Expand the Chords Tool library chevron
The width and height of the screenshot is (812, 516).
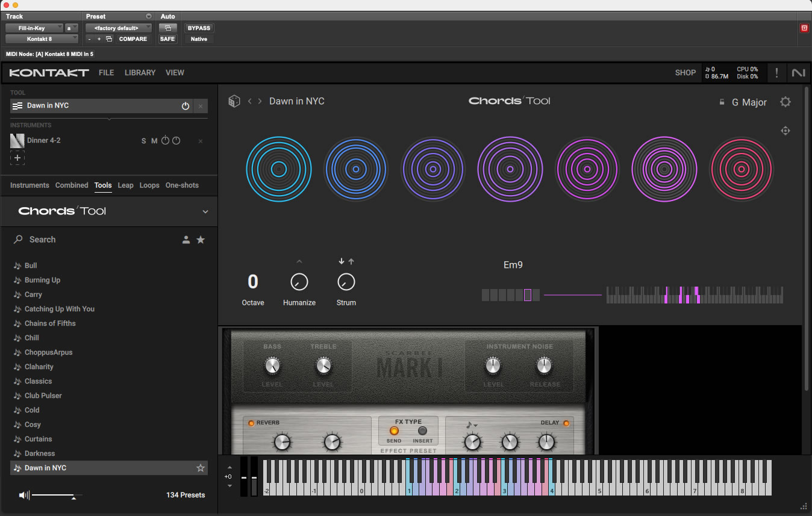(205, 212)
